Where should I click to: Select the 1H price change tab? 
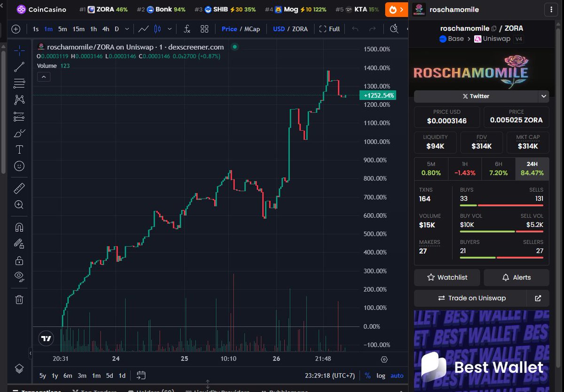[x=465, y=169]
